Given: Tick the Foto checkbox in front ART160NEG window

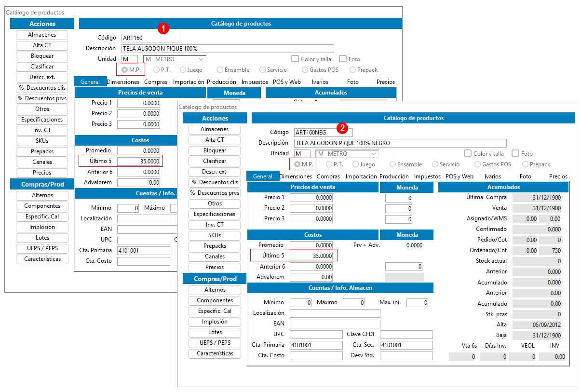Looking at the screenshot, I should click(515, 153).
